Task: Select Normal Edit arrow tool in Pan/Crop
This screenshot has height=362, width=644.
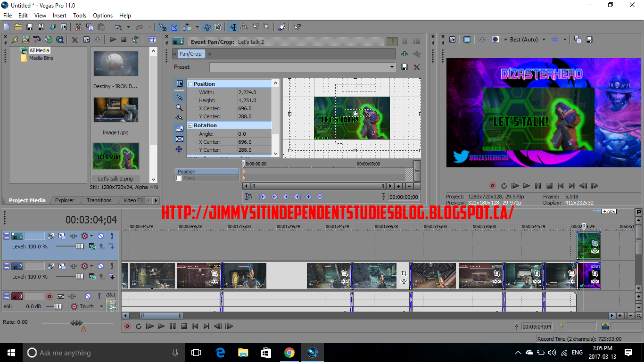Action: tap(179, 98)
